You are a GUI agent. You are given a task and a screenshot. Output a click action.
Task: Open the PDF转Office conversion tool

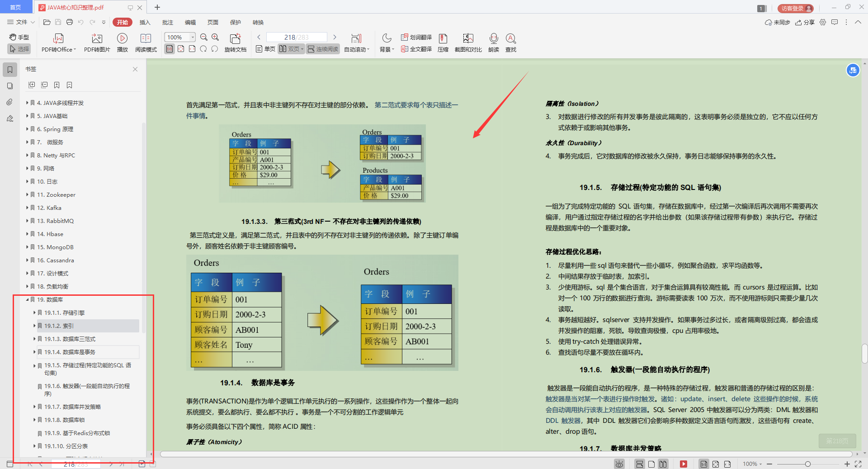pyautogui.click(x=58, y=42)
